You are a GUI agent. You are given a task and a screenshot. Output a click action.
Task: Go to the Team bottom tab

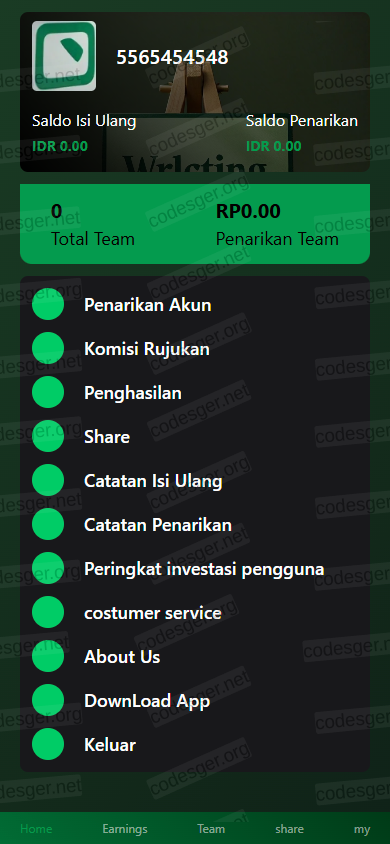coord(211,829)
